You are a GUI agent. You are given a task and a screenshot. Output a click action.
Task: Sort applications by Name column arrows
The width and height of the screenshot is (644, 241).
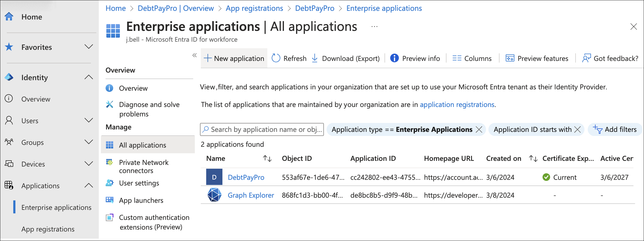(267, 158)
